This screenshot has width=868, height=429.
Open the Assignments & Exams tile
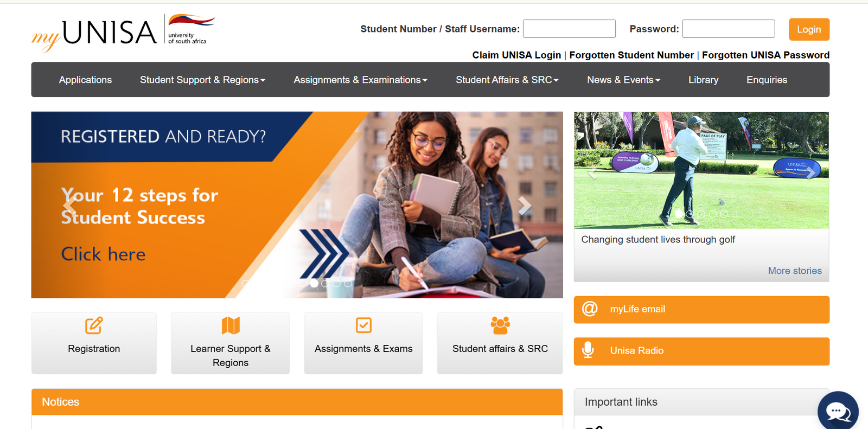pos(363,343)
